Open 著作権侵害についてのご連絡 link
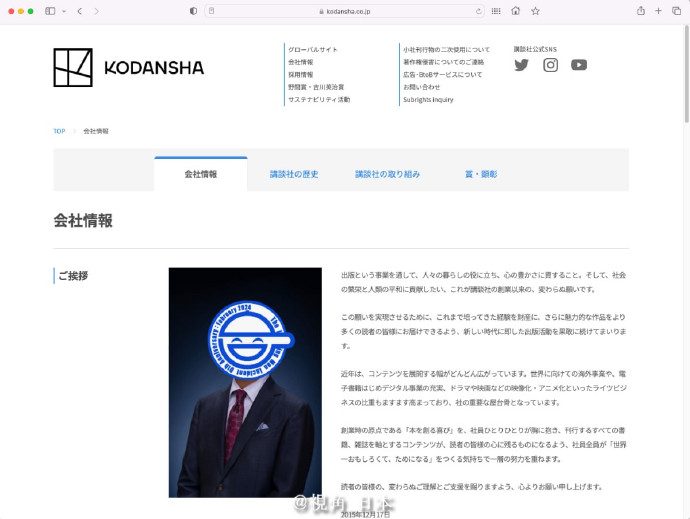The image size is (690, 519). 443,62
